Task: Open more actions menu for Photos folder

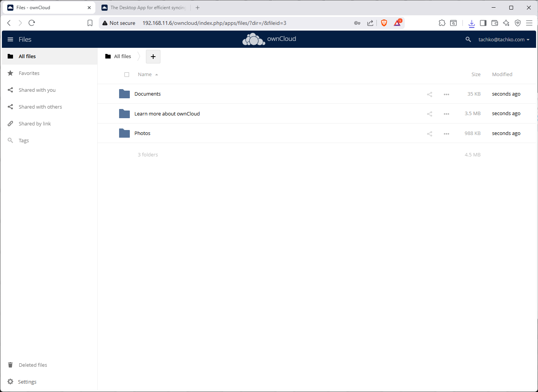Action: pos(446,133)
